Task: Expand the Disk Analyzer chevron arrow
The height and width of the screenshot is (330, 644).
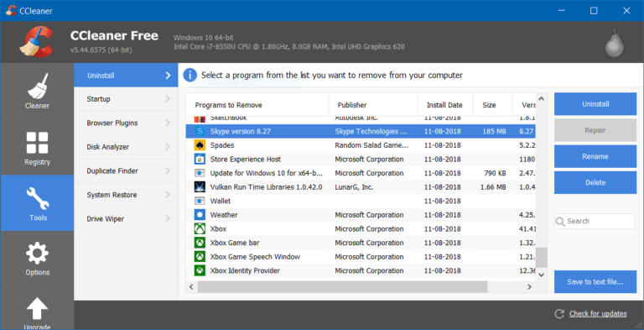Action: tap(168, 147)
